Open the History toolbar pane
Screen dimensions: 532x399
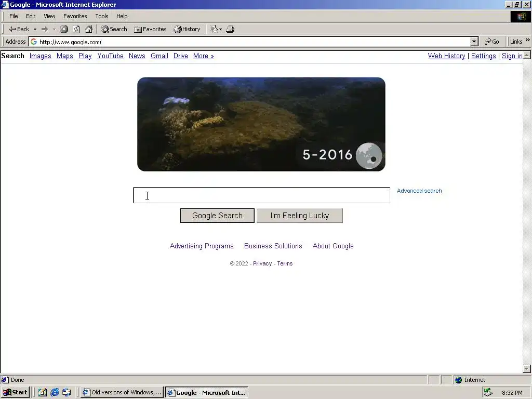187,29
